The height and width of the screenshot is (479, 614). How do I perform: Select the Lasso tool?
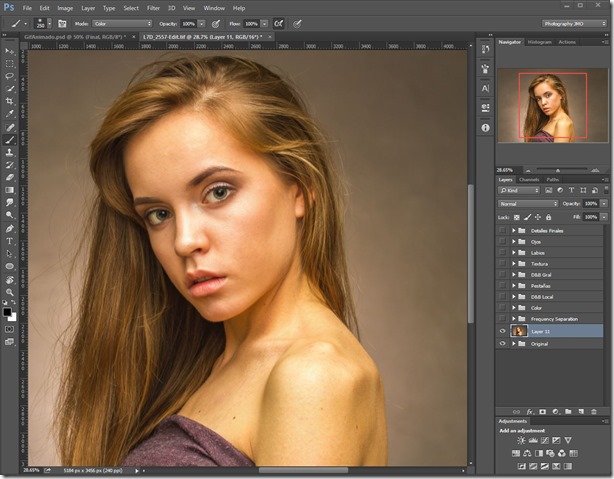[9, 76]
